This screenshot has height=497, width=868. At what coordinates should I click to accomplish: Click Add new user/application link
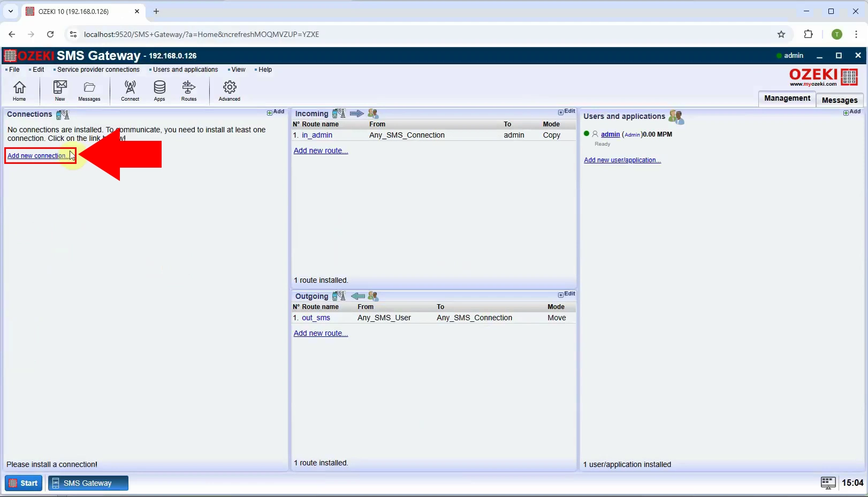click(x=622, y=160)
